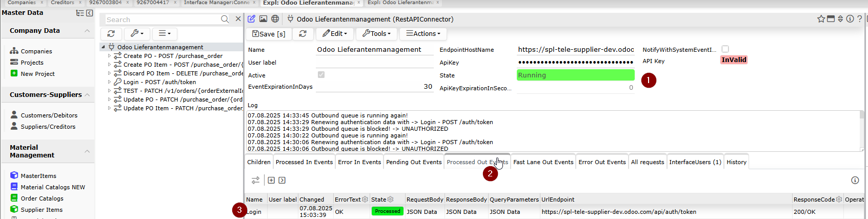This screenshot has width=868, height=219.
Task: Click the State column settings gear
Action: tap(390, 200)
